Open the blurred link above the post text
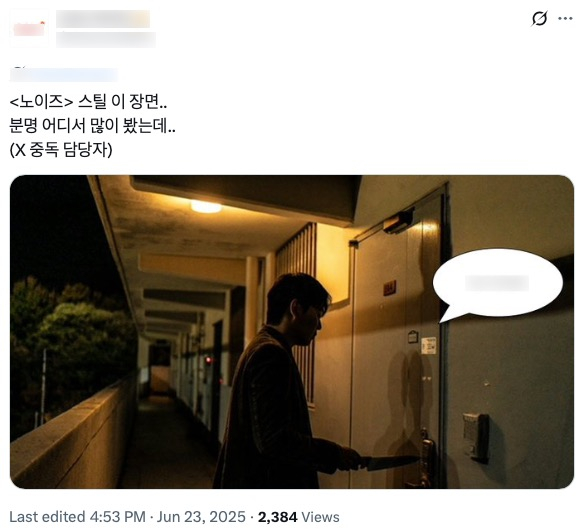 pos(63,75)
